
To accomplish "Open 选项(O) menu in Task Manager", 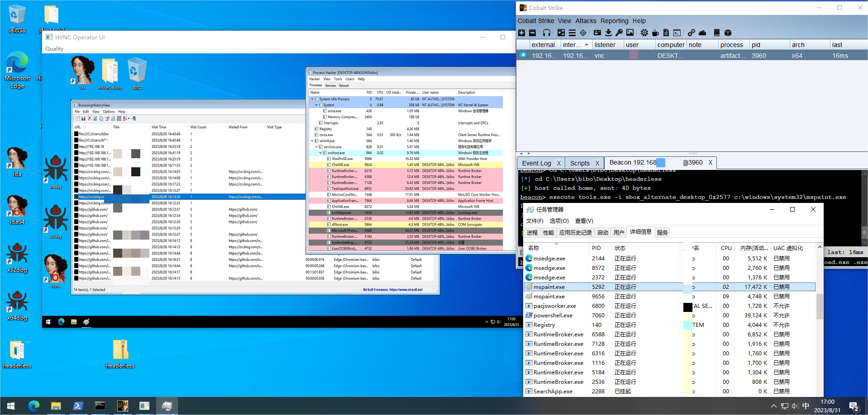I will [x=559, y=221].
